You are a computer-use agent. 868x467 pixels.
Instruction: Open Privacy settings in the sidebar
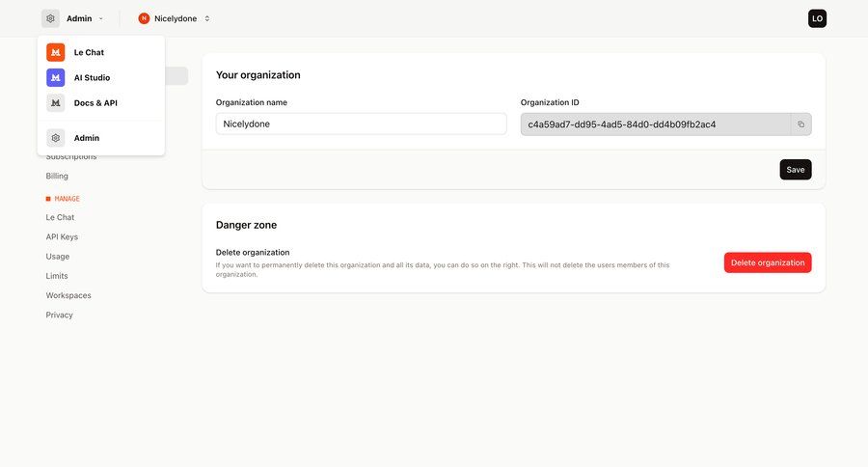point(59,315)
